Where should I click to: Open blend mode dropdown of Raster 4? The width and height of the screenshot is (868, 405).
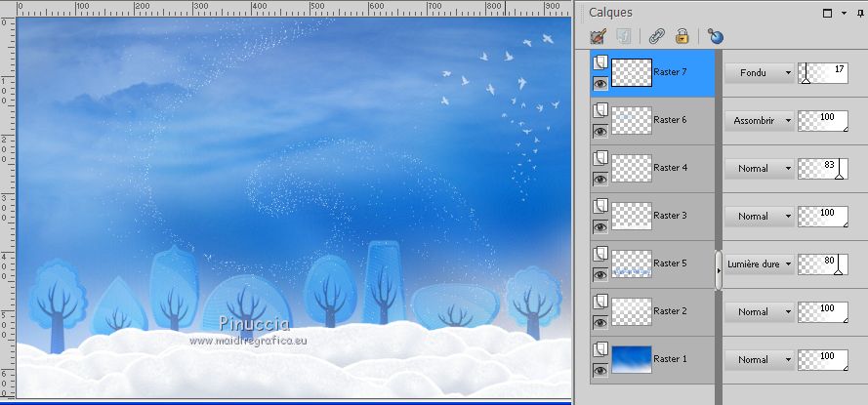[760, 168]
